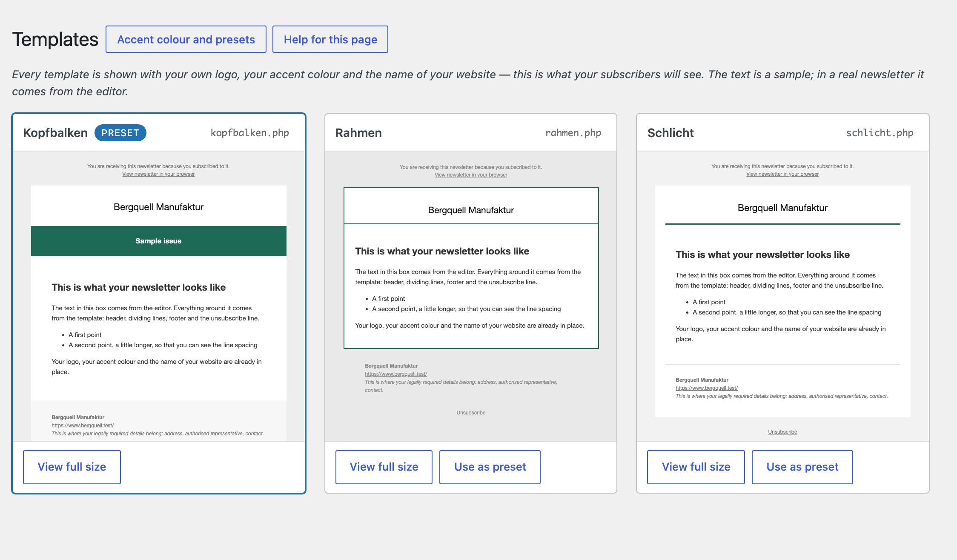Click newsletter heading in Rahmen preview
This screenshot has width=957, height=560.
(x=442, y=251)
